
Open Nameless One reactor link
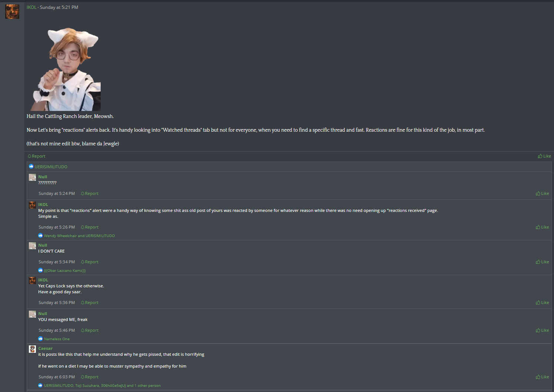click(x=57, y=339)
